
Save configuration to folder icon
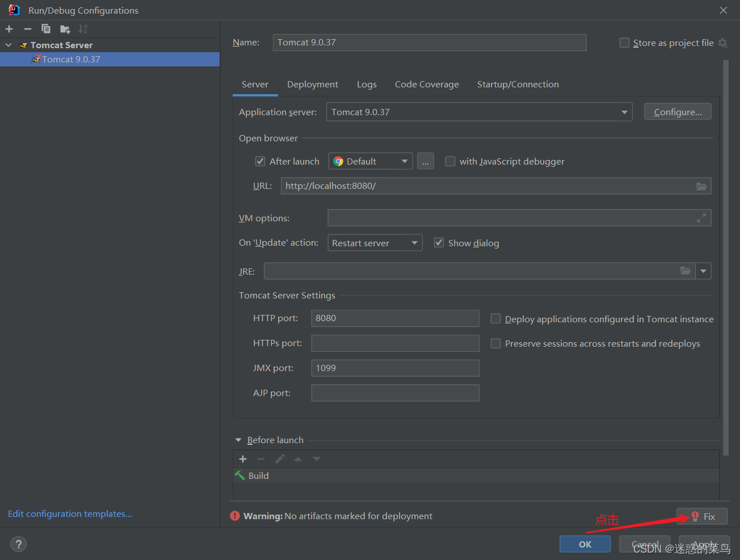click(65, 29)
